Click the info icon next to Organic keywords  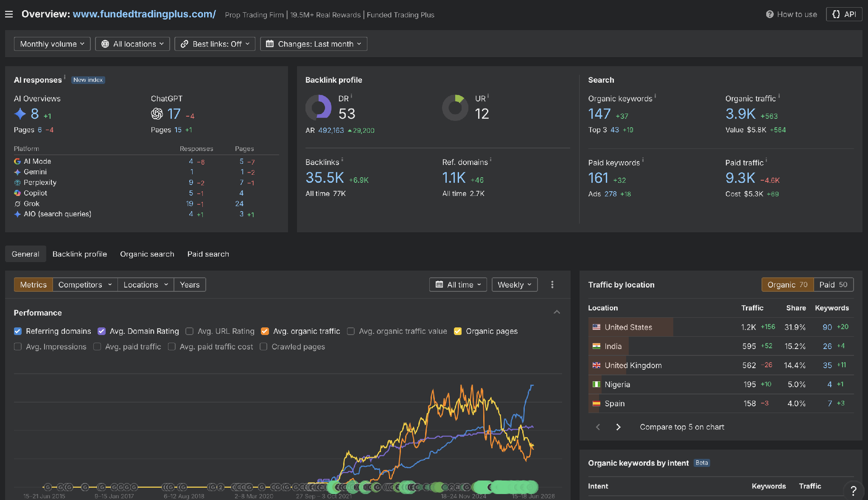click(655, 96)
